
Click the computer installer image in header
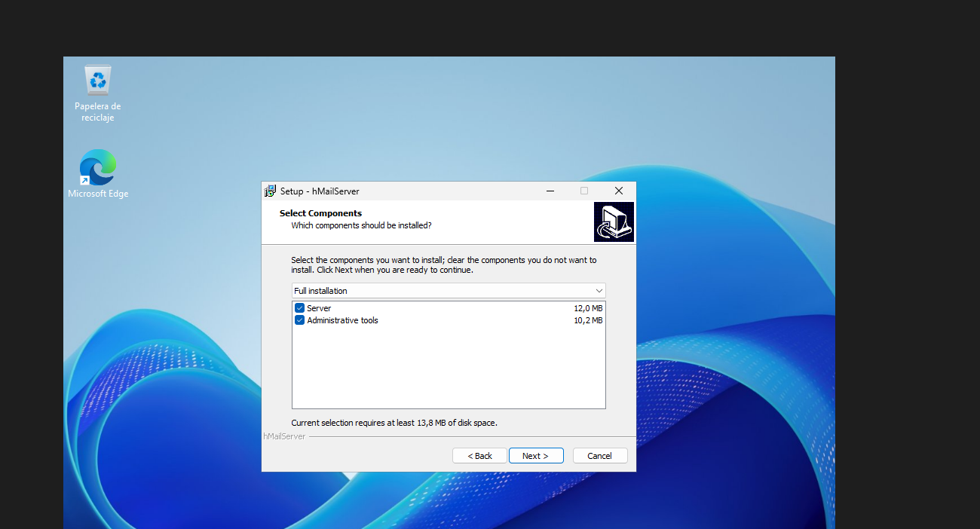tap(614, 222)
